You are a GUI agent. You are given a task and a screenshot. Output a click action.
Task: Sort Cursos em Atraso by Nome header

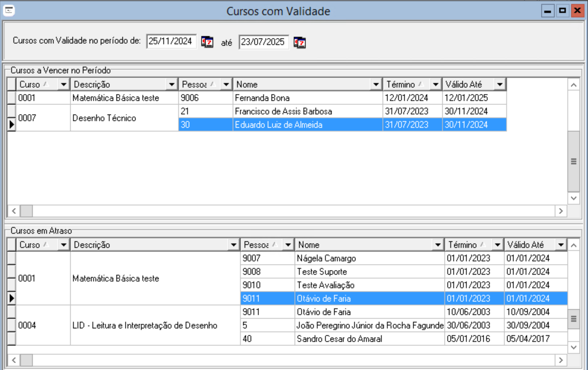[x=363, y=245]
